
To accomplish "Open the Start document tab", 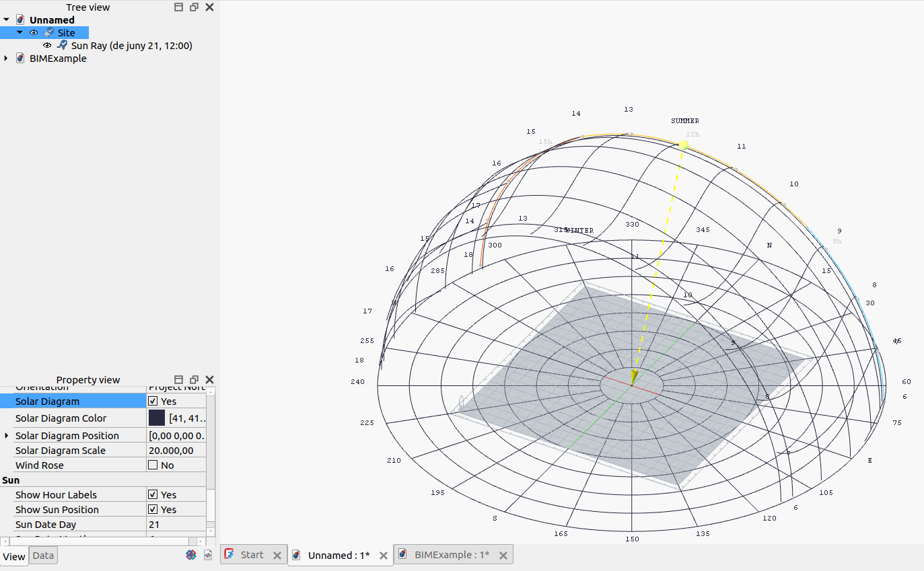I will [x=252, y=555].
